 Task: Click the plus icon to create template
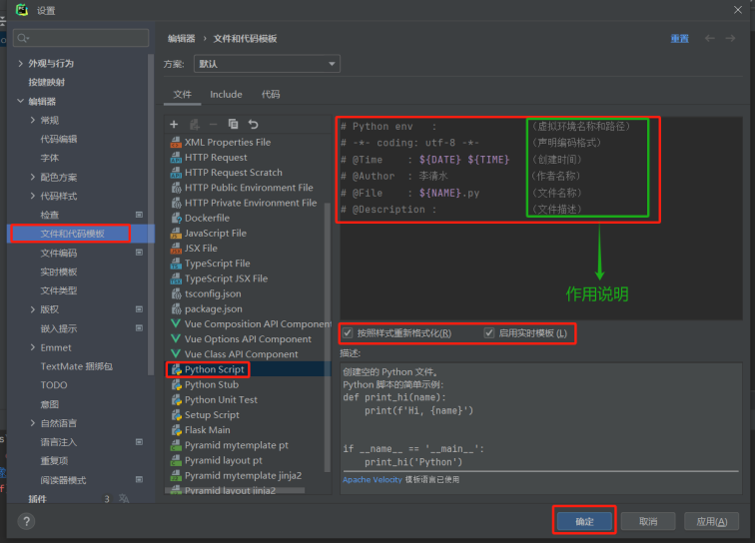pyautogui.click(x=174, y=124)
